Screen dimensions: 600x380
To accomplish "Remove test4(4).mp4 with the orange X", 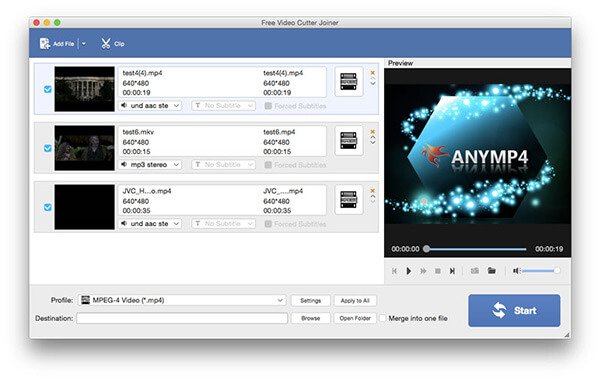I will 372,72.
